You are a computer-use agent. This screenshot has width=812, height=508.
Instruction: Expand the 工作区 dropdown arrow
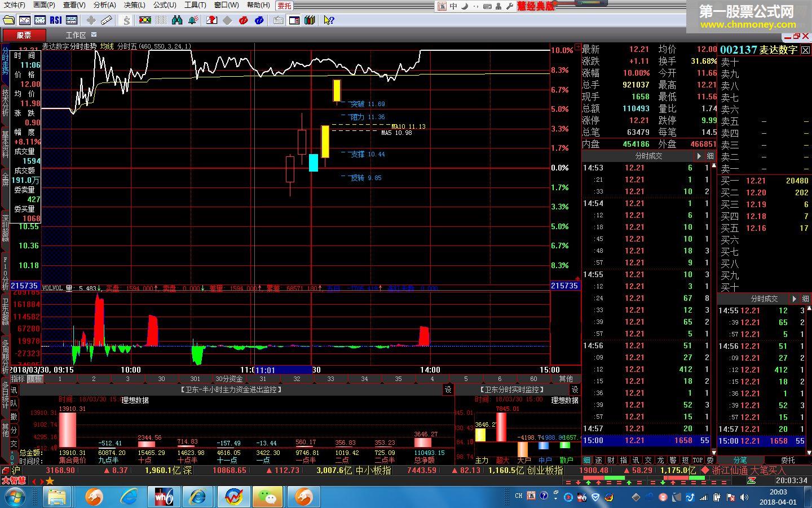(x=94, y=34)
